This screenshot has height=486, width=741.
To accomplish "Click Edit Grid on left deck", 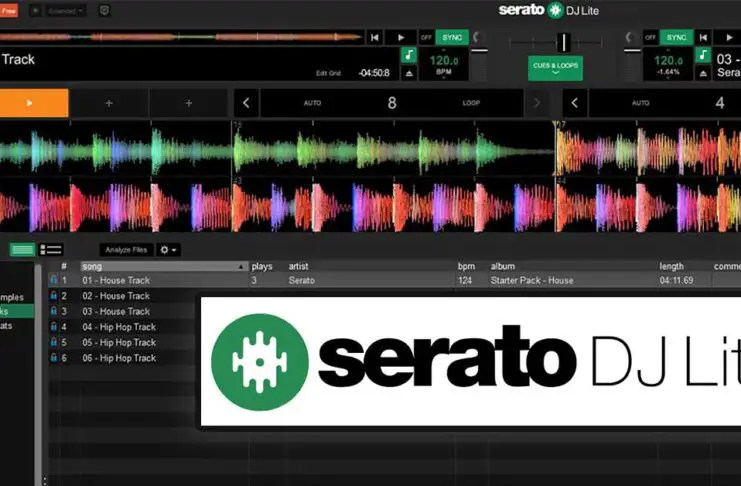I will (328, 73).
